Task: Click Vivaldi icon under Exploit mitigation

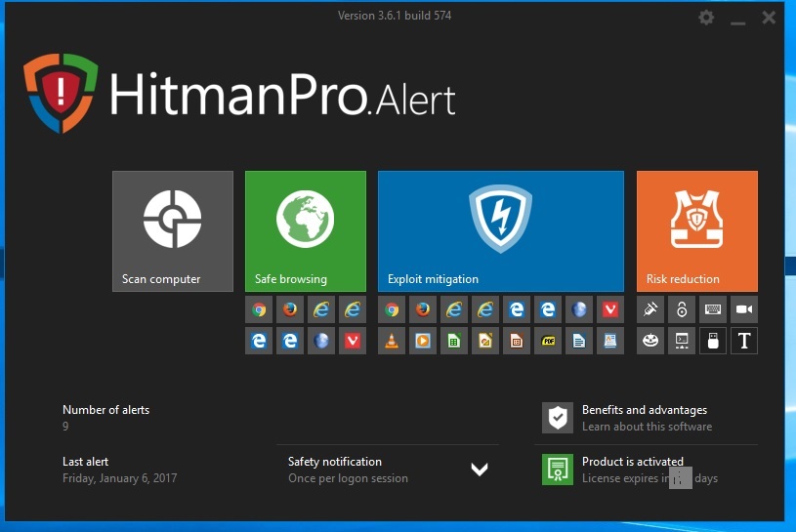Action: click(610, 309)
